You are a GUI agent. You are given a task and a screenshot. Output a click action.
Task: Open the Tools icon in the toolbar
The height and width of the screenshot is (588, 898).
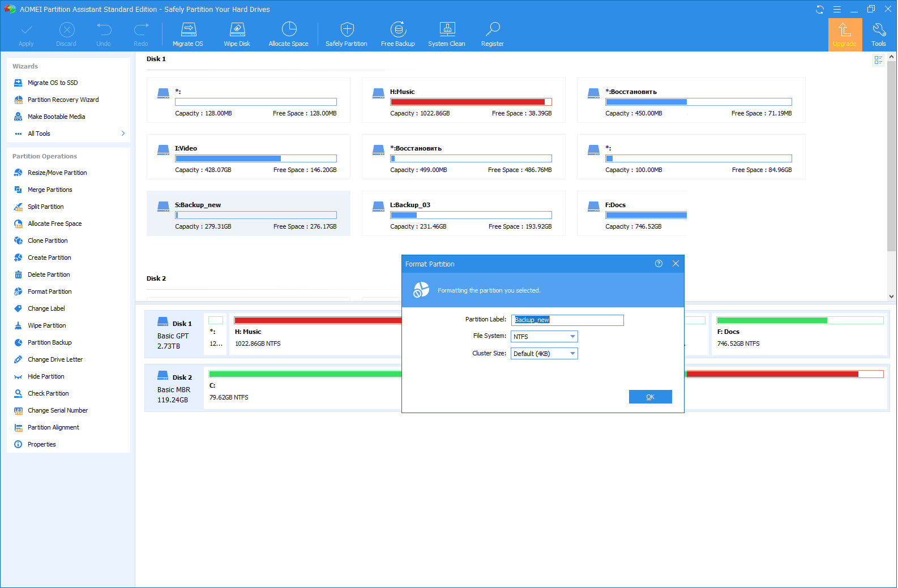pos(879,35)
